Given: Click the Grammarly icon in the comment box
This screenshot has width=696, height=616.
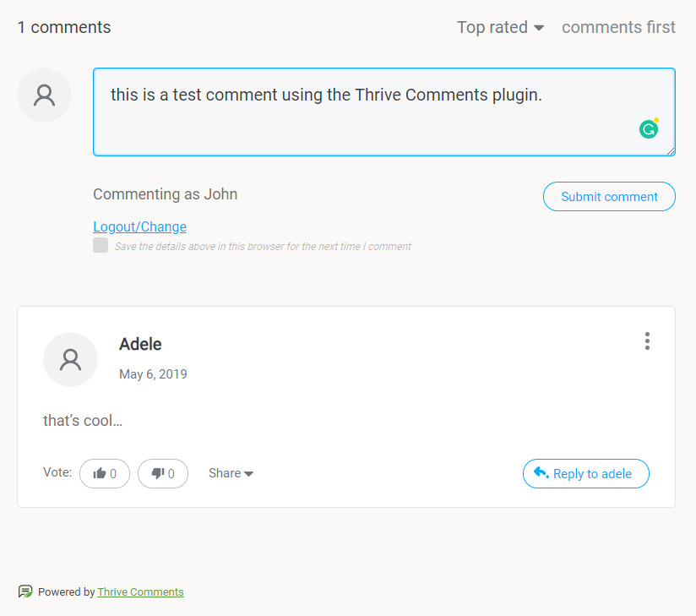Looking at the screenshot, I should pos(648,128).
